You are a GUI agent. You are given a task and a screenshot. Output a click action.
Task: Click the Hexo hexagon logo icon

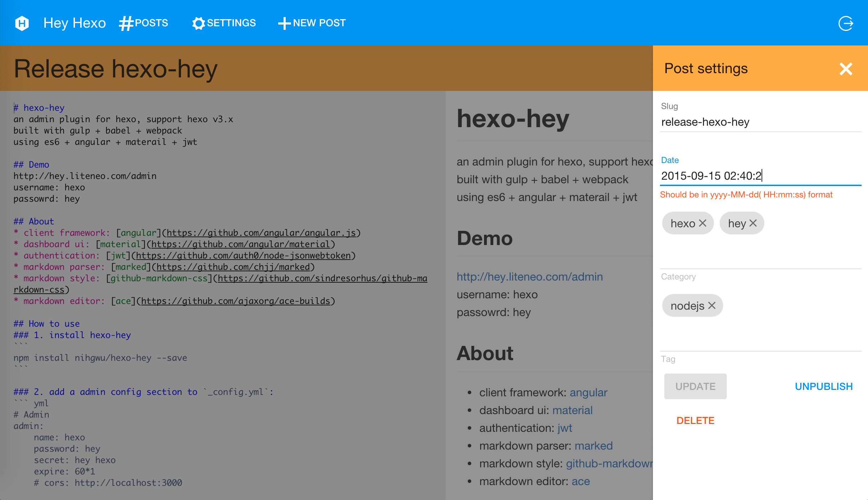tap(22, 23)
